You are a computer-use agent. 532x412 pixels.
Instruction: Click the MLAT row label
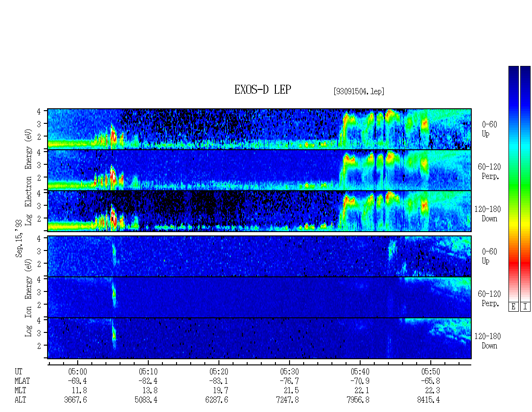tap(22, 381)
